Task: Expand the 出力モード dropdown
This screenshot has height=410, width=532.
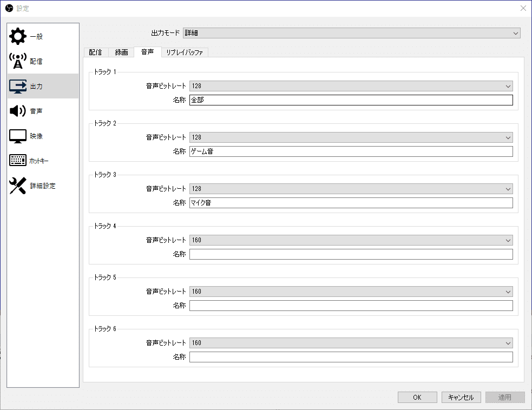Action: 351,33
